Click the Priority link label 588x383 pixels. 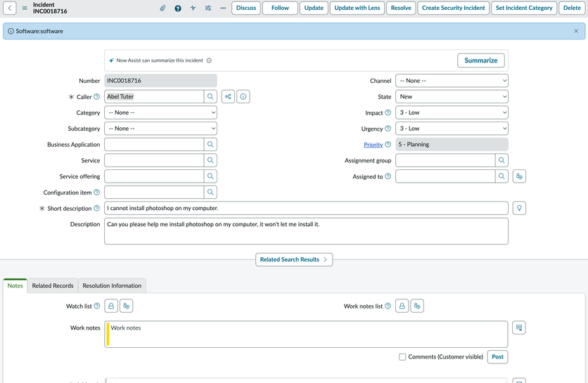pyautogui.click(x=373, y=145)
